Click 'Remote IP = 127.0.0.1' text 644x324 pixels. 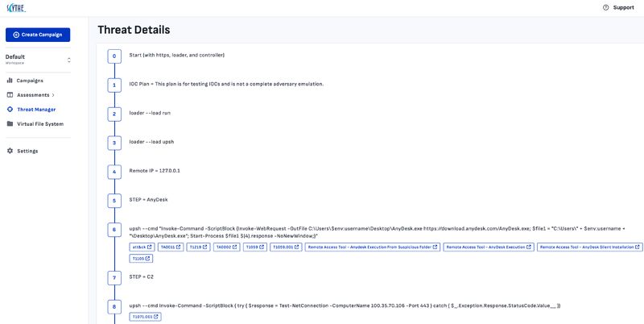[155, 171]
